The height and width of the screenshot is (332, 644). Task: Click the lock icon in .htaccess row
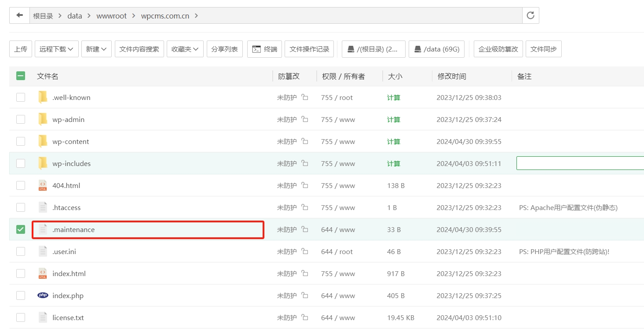click(x=305, y=207)
